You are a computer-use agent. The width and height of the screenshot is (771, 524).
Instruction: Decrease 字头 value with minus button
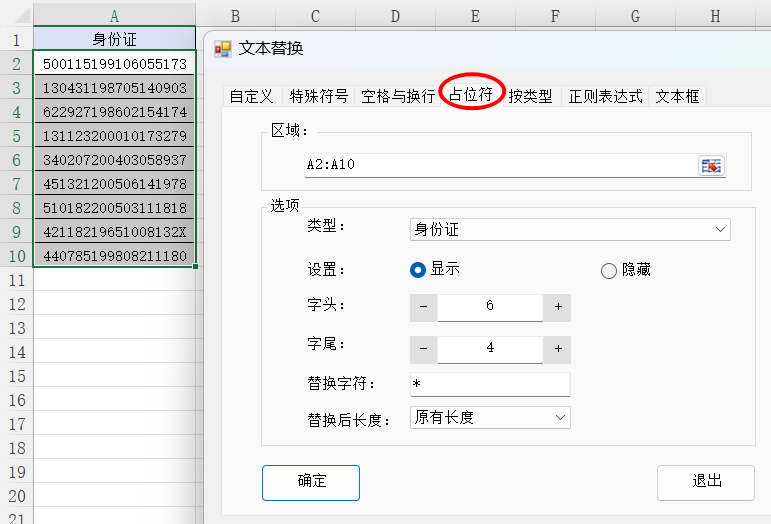point(423,307)
